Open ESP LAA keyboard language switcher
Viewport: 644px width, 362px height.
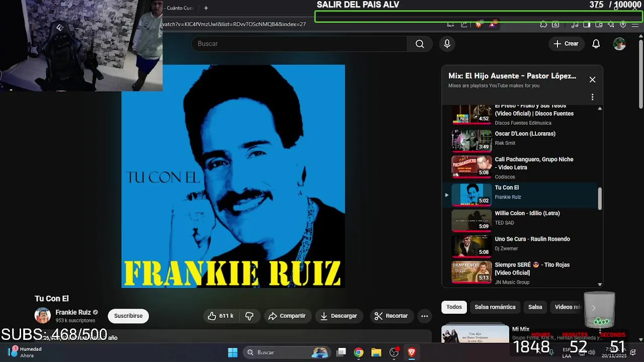567,352
